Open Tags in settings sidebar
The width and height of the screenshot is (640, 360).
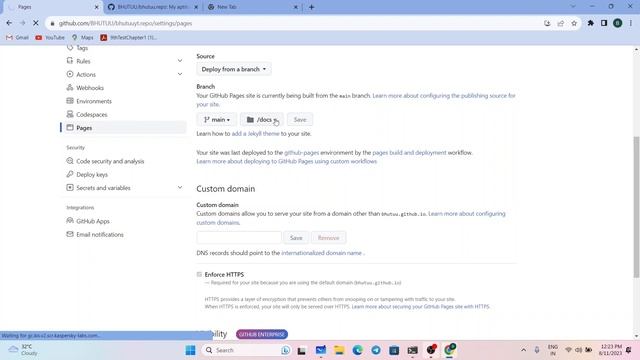tap(82, 48)
